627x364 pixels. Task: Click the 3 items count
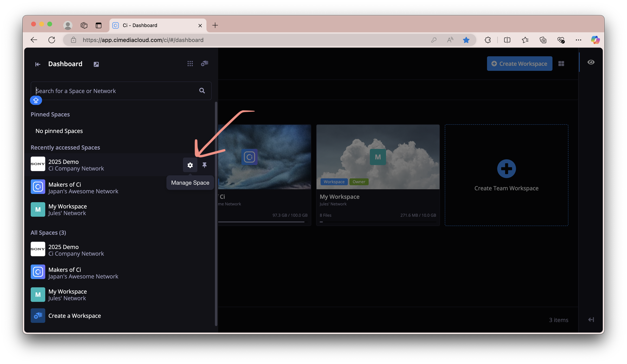(x=559, y=320)
